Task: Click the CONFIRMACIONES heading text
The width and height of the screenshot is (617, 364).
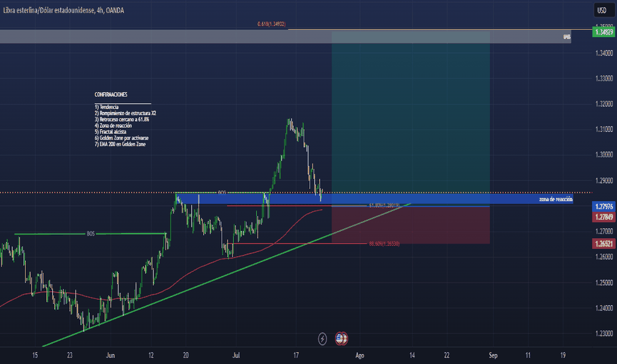Action: pyautogui.click(x=111, y=95)
